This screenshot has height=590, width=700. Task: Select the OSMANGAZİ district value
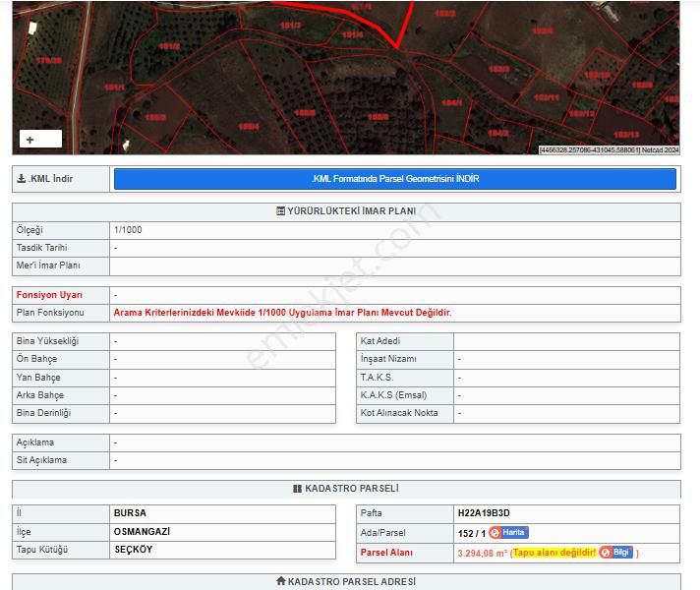tap(142, 531)
